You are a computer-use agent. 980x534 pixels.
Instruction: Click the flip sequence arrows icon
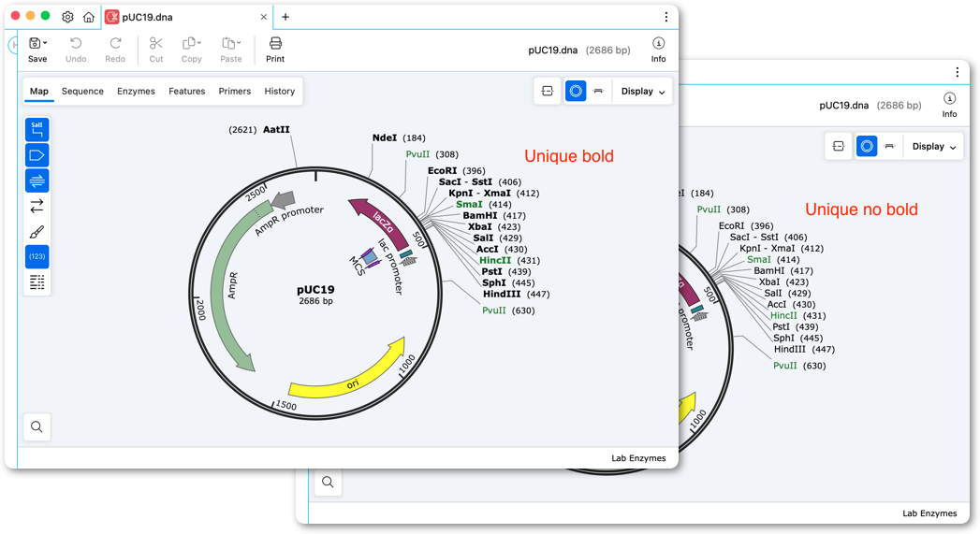click(37, 206)
